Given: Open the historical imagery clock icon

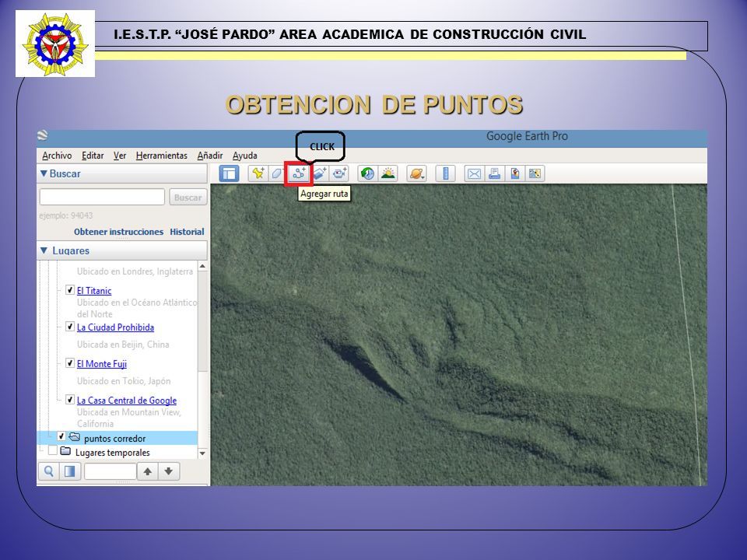Looking at the screenshot, I should point(367,173).
